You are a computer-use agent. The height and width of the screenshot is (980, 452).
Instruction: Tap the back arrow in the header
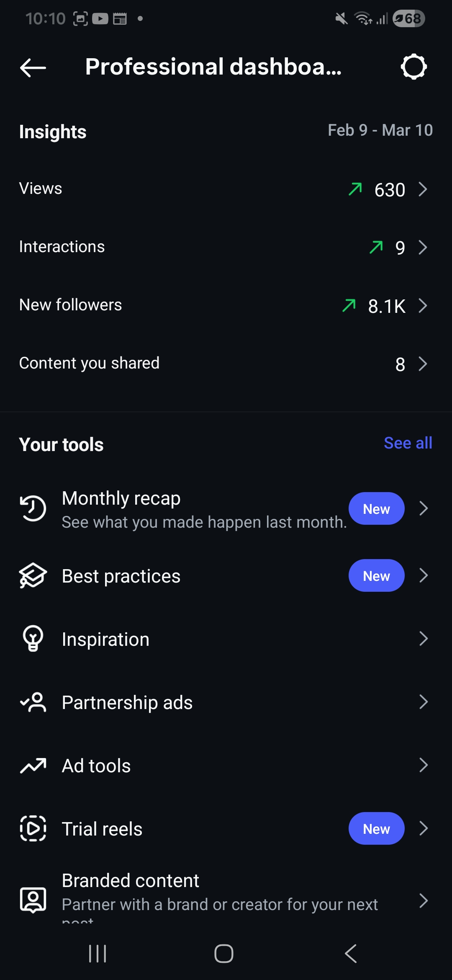[x=33, y=67]
